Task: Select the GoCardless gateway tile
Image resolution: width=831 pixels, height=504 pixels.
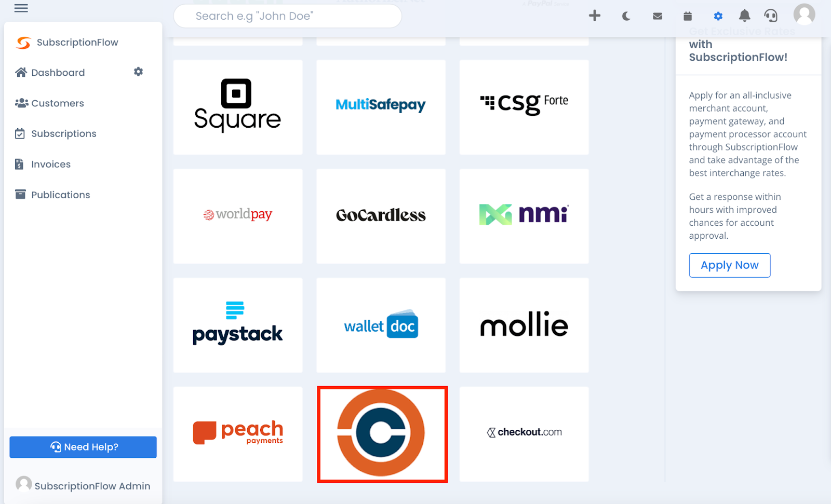Action: (381, 216)
